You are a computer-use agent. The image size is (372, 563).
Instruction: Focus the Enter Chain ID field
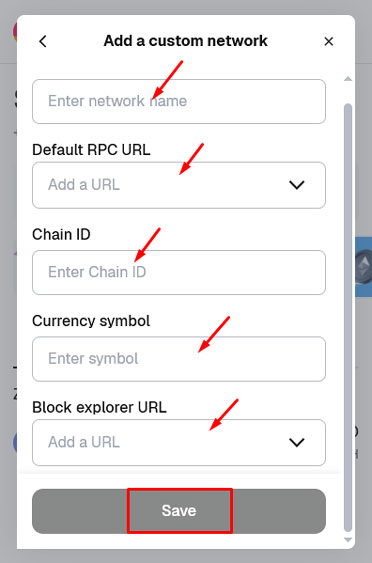pos(179,272)
